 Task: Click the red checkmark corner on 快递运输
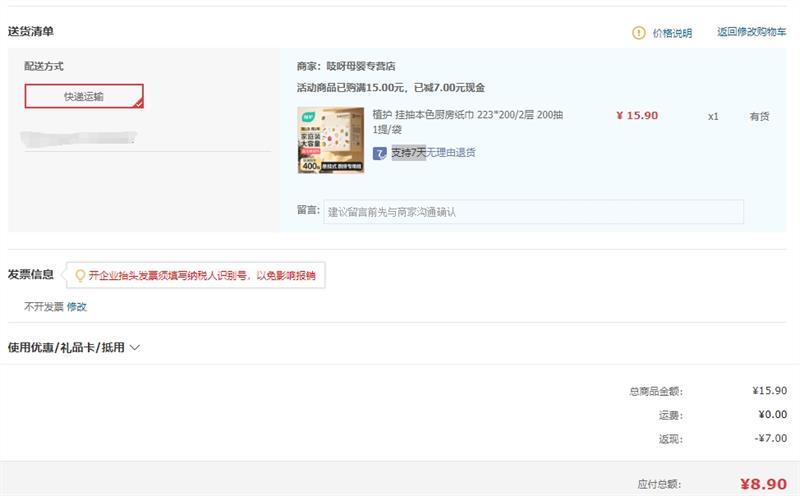(138, 104)
